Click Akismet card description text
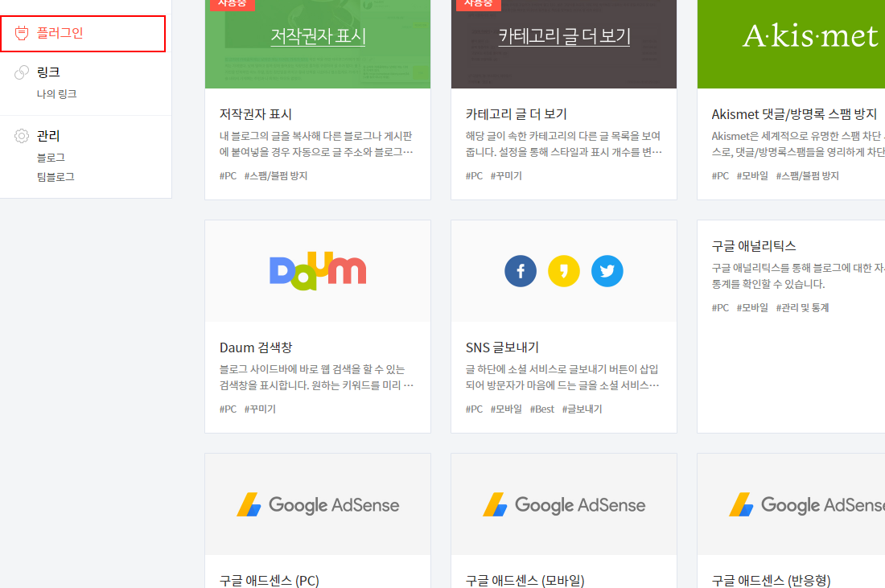This screenshot has width=885, height=588. (798, 144)
